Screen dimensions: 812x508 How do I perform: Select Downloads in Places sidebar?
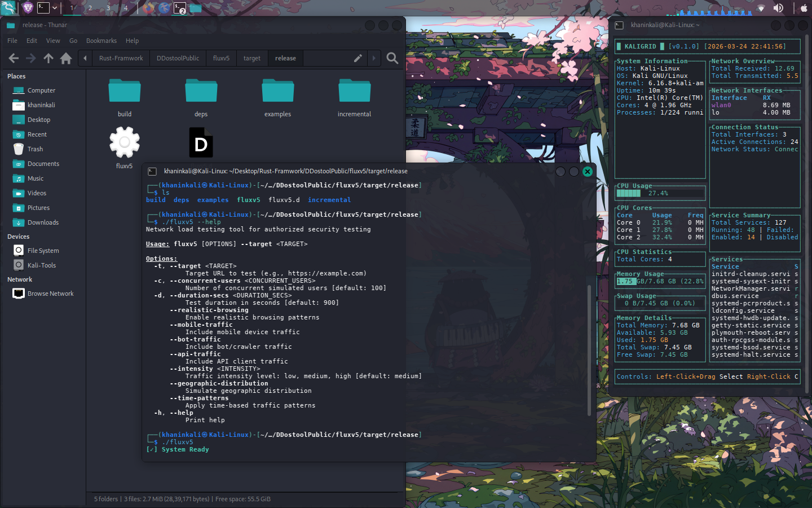(43, 222)
